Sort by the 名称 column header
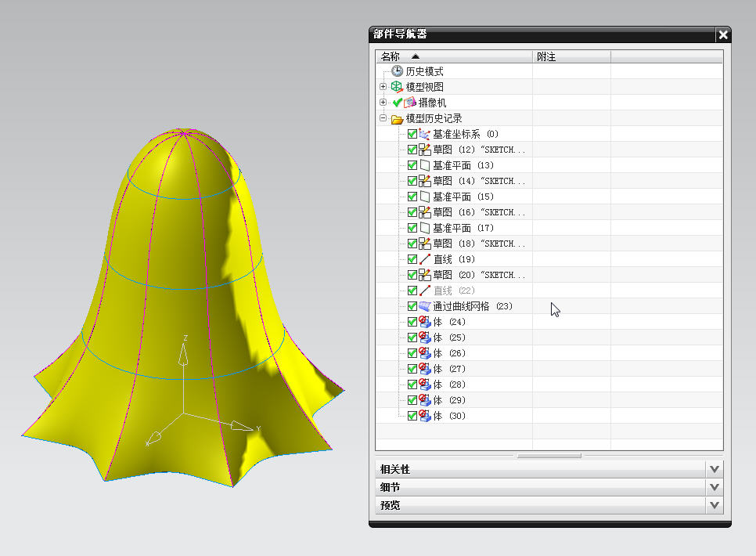This screenshot has height=556, width=756. point(454,57)
